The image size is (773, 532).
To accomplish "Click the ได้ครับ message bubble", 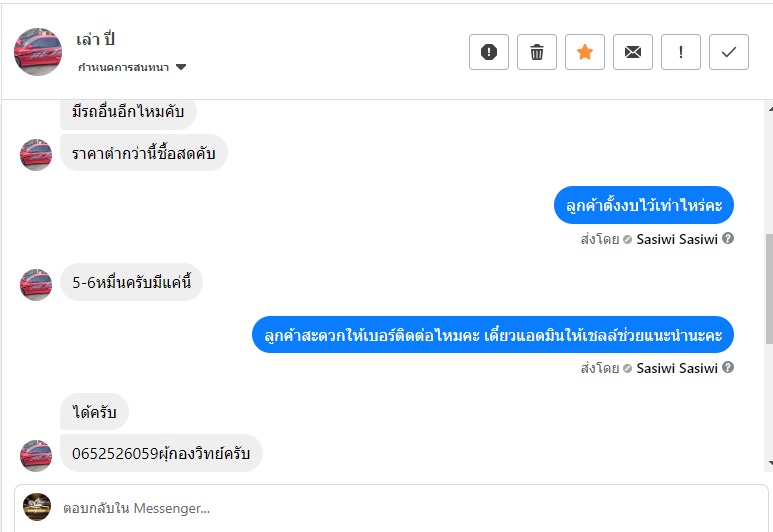I will (95, 411).
